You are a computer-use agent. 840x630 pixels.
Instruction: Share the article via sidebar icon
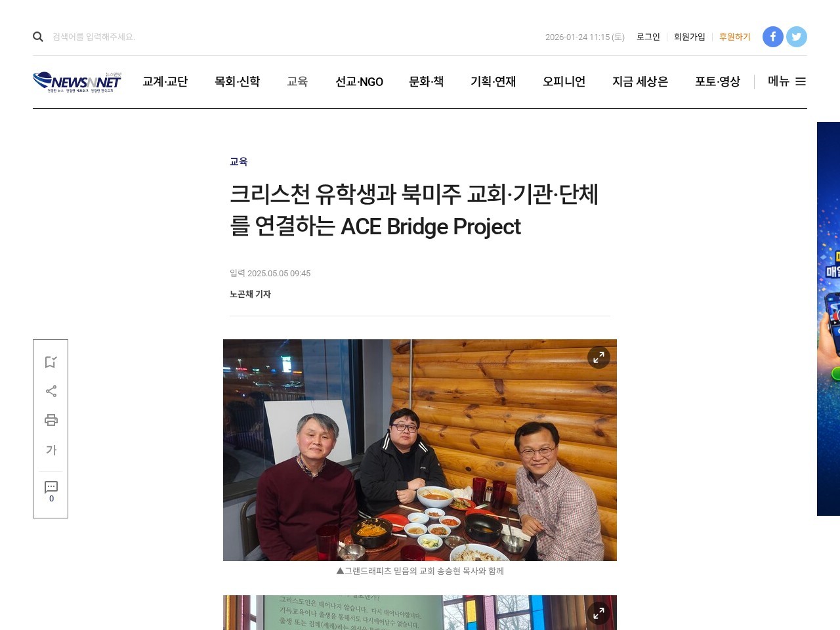pos(51,391)
